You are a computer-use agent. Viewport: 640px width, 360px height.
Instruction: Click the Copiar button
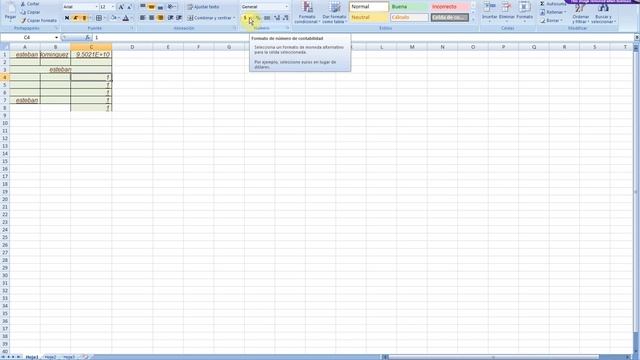30,12
